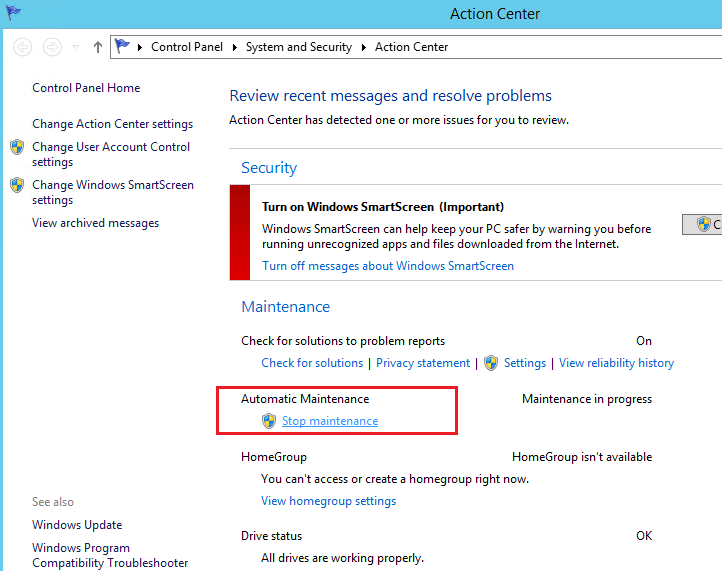Collapse the Maintenance section header
Image resolution: width=722 pixels, height=571 pixels.
coord(285,307)
